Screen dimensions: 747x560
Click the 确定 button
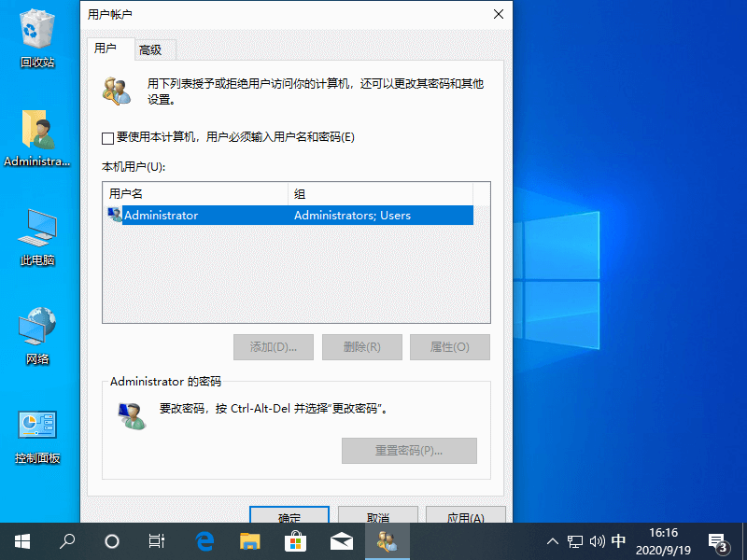tap(289, 516)
